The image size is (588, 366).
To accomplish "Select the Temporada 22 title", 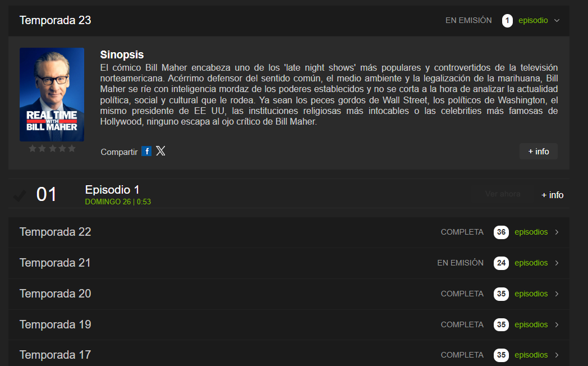I will 55,232.
